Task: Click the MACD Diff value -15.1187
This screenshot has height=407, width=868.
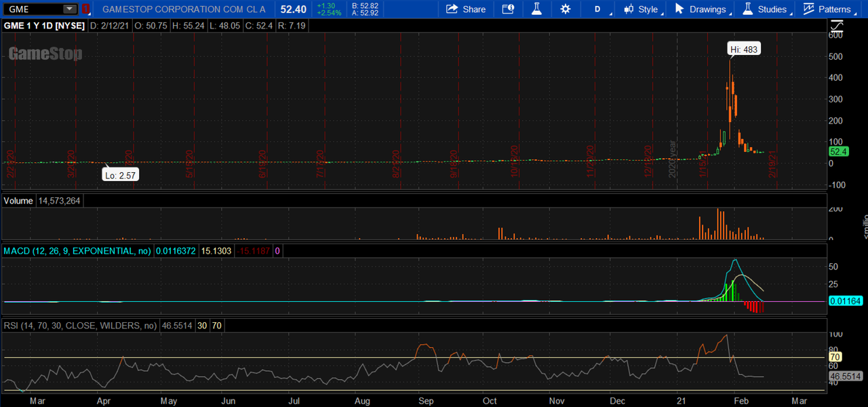Action: pyautogui.click(x=253, y=251)
